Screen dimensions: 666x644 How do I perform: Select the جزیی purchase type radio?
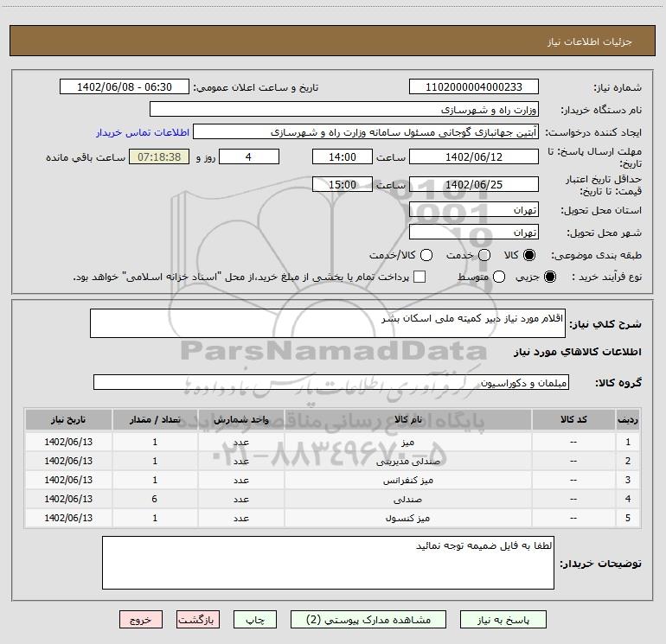point(550,277)
